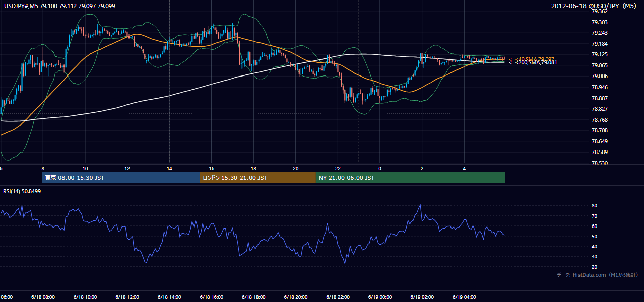Select price axis label 78.946
Screen dimensions: 644x302
(599, 87)
